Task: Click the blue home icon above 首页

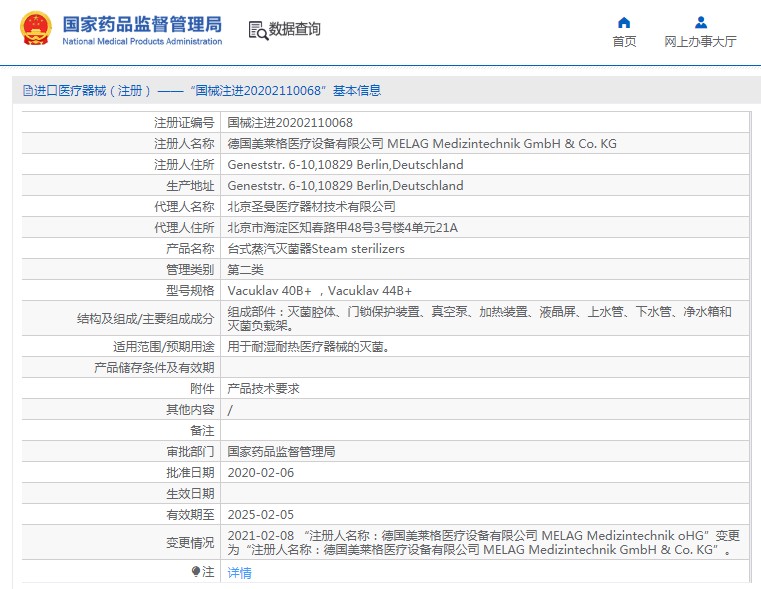Action: click(x=624, y=22)
